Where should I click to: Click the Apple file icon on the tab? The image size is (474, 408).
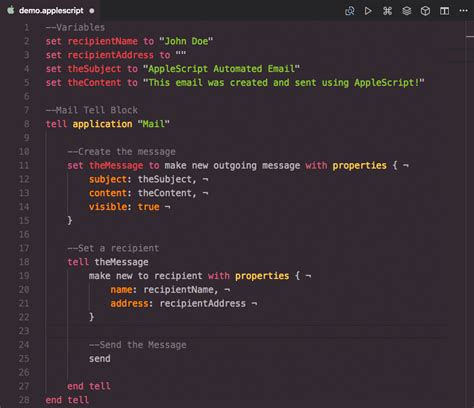point(11,10)
